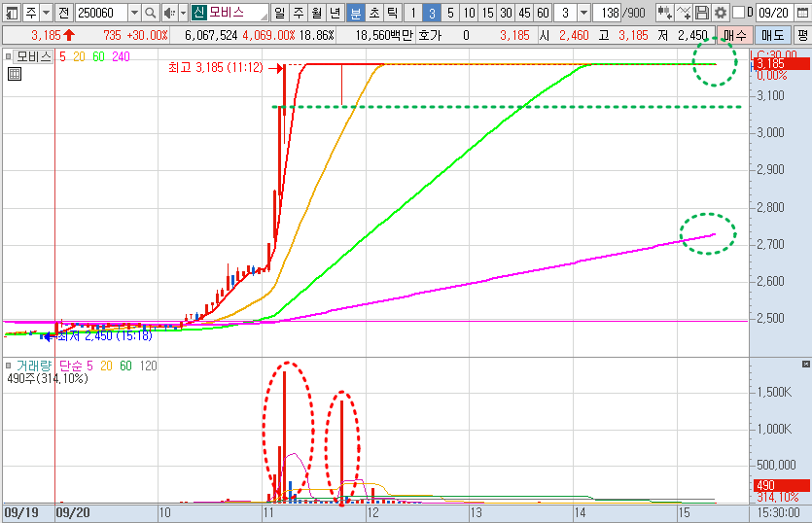Set interval to 10 minutes

pyautogui.click(x=469, y=13)
